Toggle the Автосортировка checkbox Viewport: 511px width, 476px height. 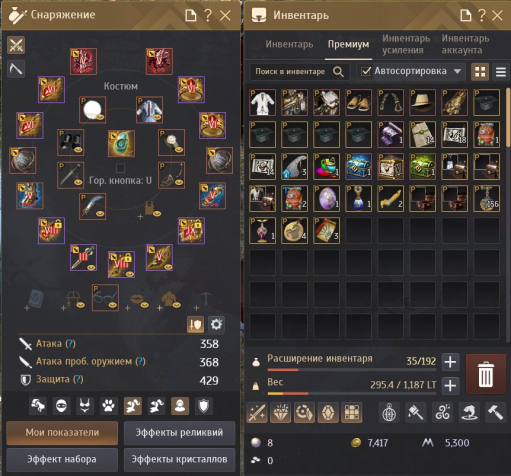[x=366, y=71]
